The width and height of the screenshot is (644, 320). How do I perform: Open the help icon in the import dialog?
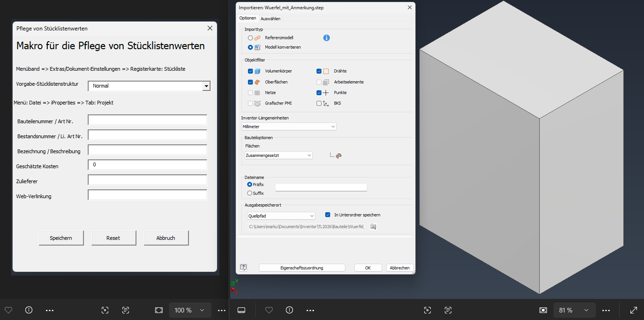[243, 268]
